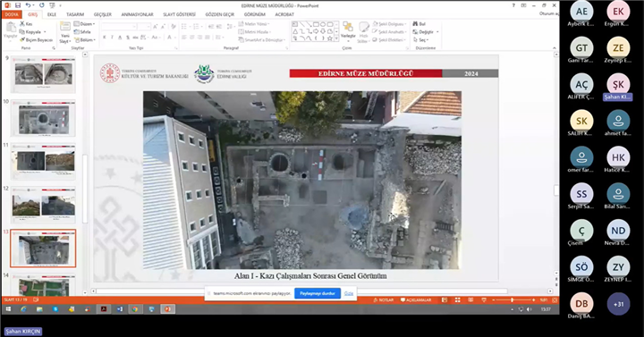Select the right arrow shape in gallery
644x337 pixels.
click(x=316, y=31)
